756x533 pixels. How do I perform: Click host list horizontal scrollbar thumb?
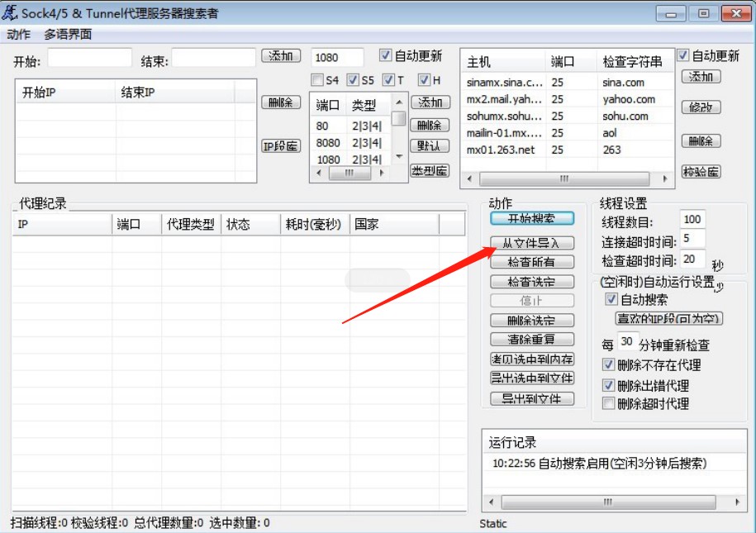(564, 178)
